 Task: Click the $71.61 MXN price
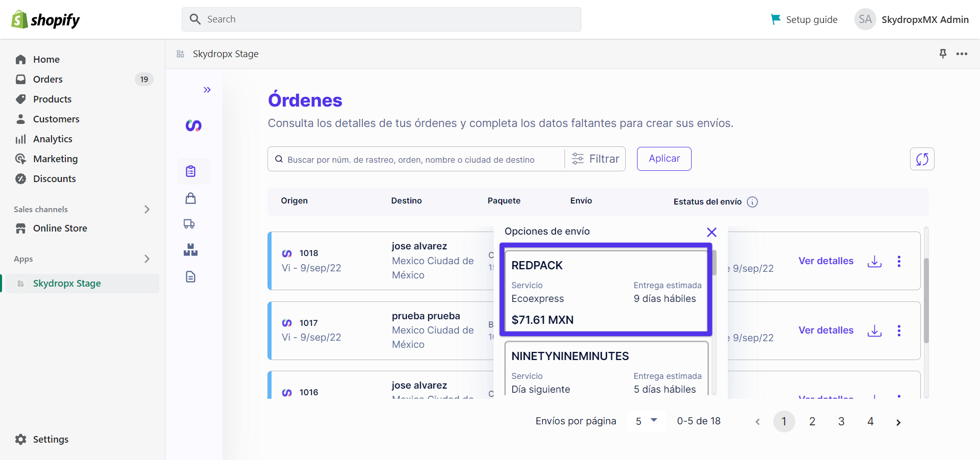(543, 320)
